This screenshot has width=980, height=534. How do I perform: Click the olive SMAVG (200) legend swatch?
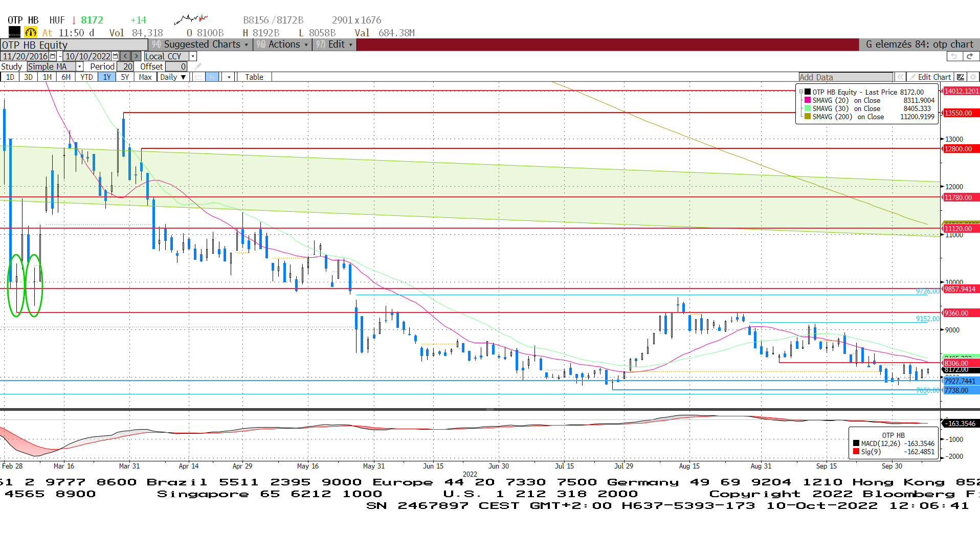(x=808, y=117)
